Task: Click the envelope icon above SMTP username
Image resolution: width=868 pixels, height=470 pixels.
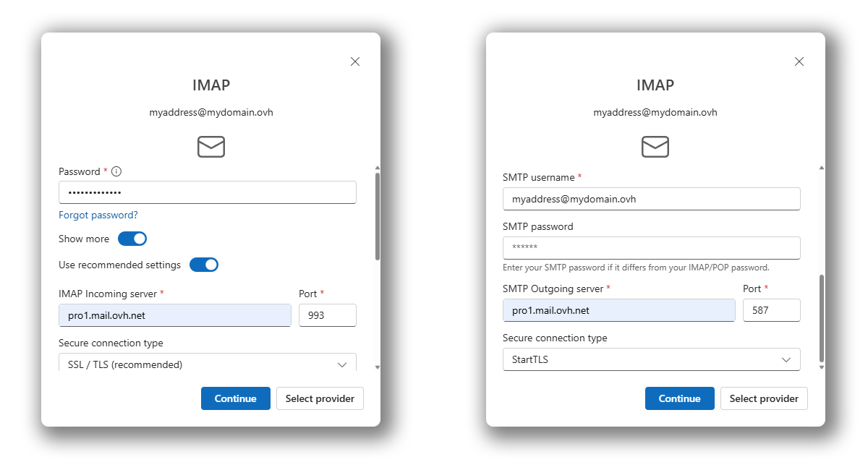Action: 655,147
